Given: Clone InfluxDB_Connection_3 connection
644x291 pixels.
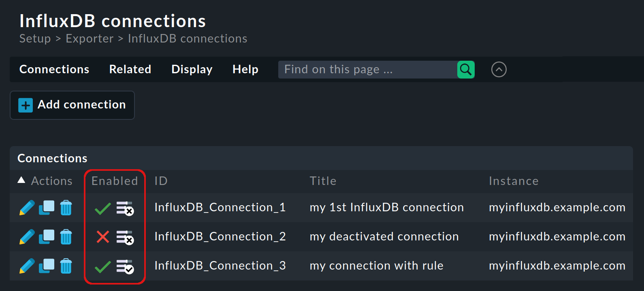Looking at the screenshot, I should [x=47, y=266].
